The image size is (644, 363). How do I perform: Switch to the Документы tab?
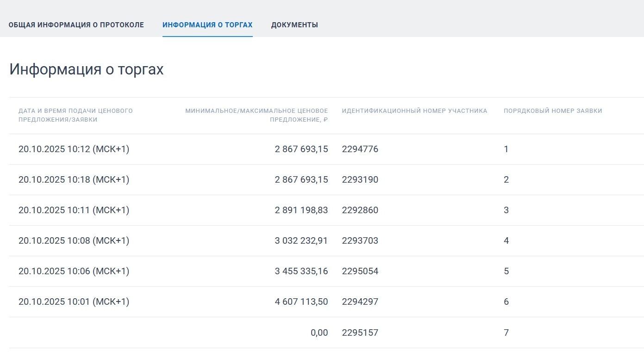coord(294,25)
